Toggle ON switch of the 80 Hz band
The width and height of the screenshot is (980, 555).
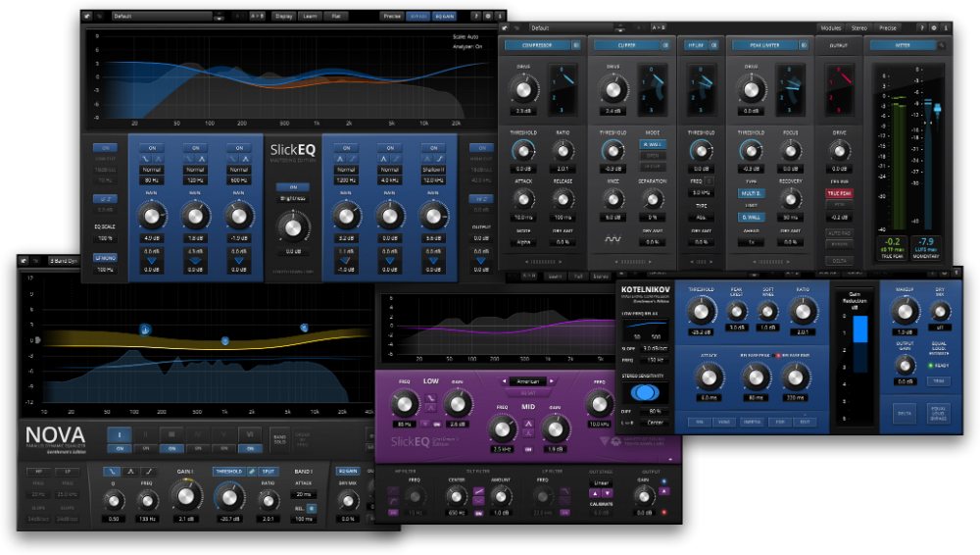pos(152,148)
